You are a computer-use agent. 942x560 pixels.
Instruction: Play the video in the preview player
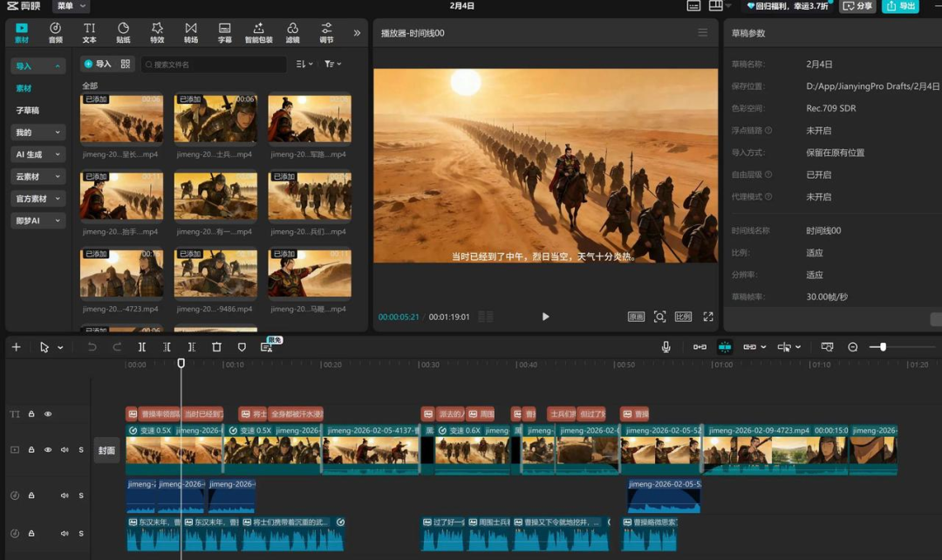point(545,317)
